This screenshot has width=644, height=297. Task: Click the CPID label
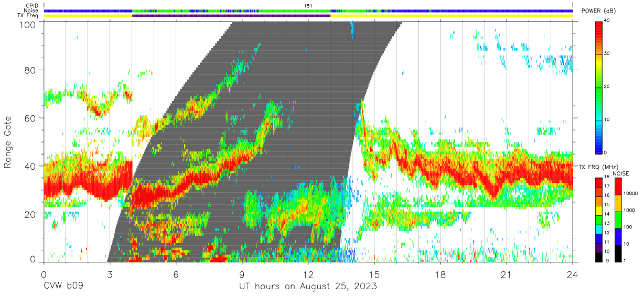click(31, 5)
